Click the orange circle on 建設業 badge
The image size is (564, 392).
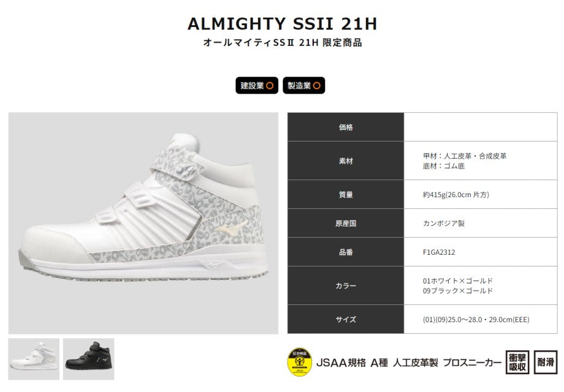tap(269, 86)
